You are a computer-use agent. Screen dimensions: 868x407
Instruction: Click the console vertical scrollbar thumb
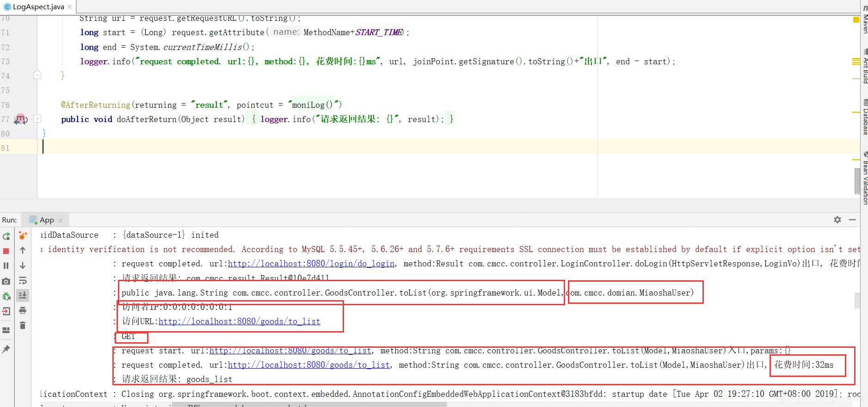[x=857, y=301]
